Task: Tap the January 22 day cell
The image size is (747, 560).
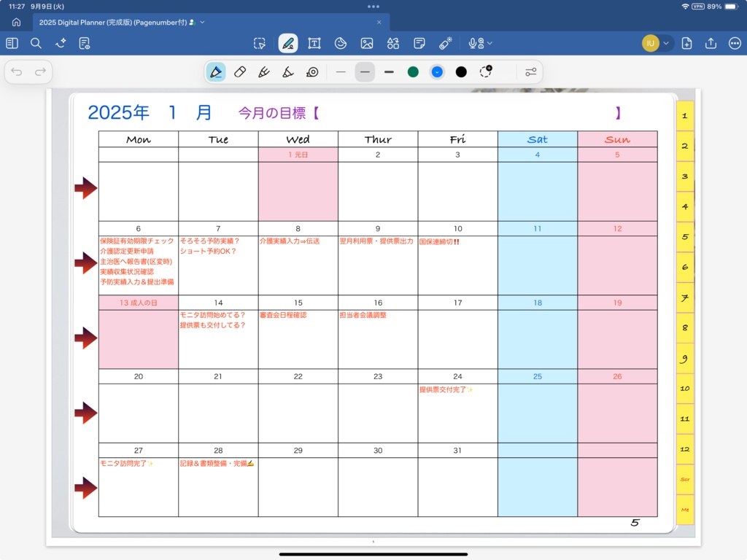Action: tap(298, 413)
